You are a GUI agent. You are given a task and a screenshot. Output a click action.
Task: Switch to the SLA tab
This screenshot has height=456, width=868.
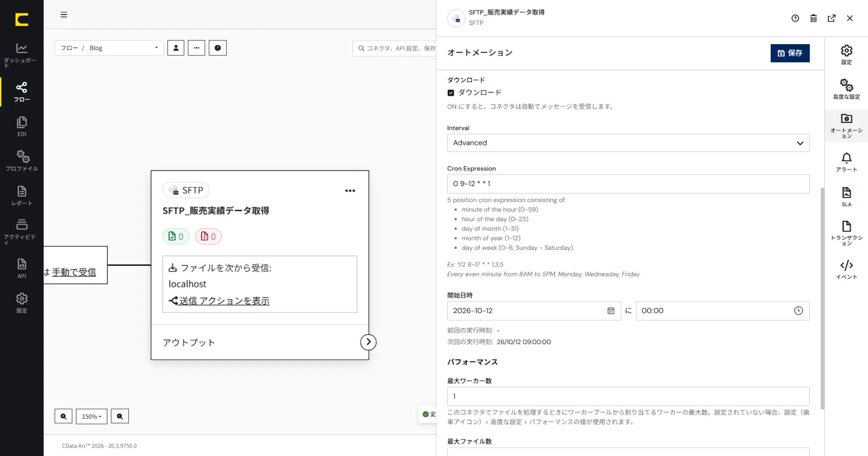click(x=846, y=197)
